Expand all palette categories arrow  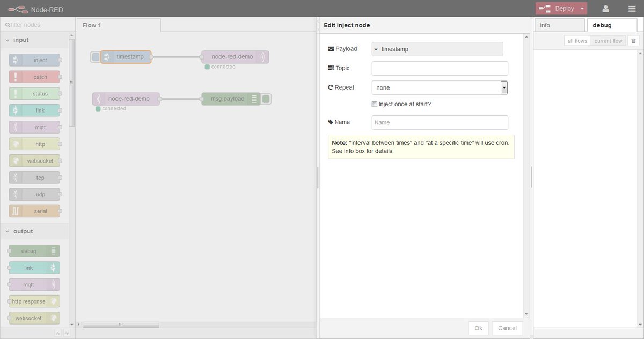coord(67,333)
